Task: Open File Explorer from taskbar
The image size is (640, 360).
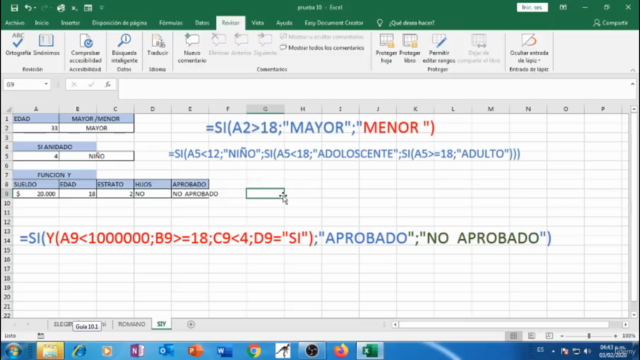Action: [50, 351]
